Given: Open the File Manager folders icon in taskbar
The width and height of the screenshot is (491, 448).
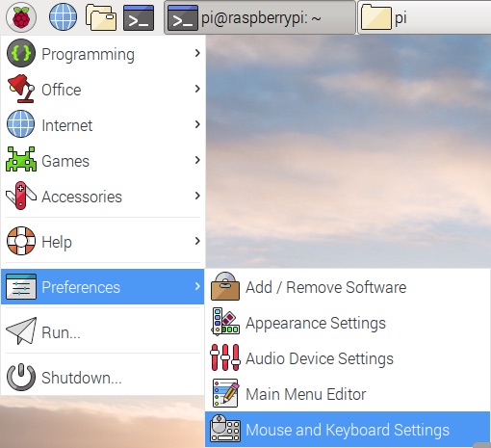Looking at the screenshot, I should pyautogui.click(x=101, y=17).
